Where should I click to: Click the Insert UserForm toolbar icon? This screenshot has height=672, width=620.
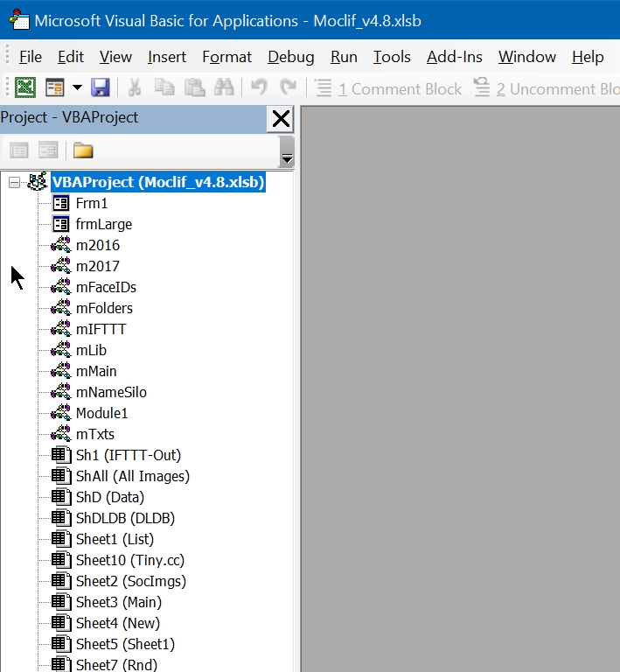55,87
